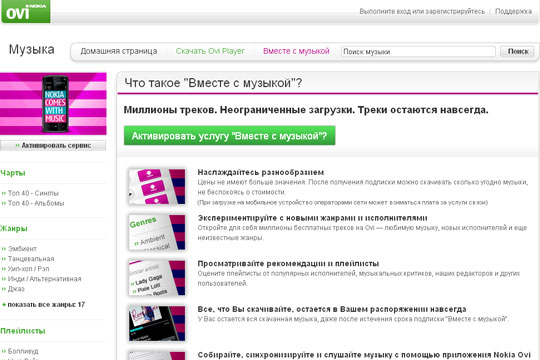Open the Выполните вход или зарегистрируйтесь link
This screenshot has height=360, width=540.
click(422, 11)
